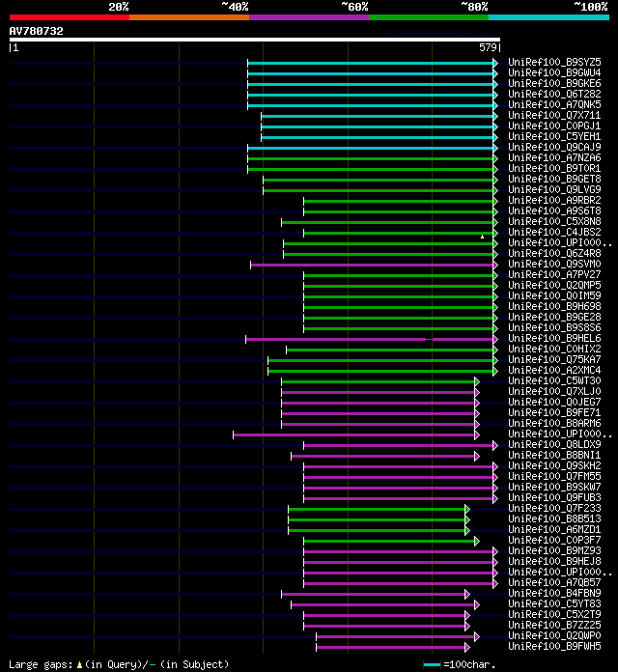Open hit UniRef100_Q6T282
The image size is (618, 672).
[554, 94]
